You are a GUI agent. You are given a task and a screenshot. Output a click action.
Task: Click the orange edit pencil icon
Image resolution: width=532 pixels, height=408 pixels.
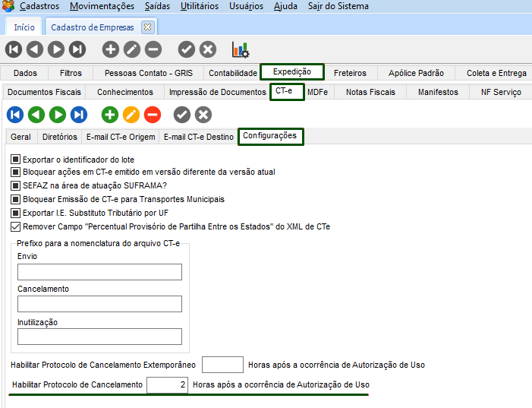131,115
